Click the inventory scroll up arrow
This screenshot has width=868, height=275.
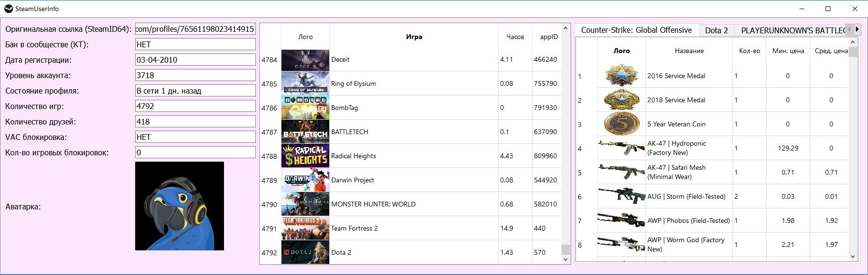click(853, 42)
